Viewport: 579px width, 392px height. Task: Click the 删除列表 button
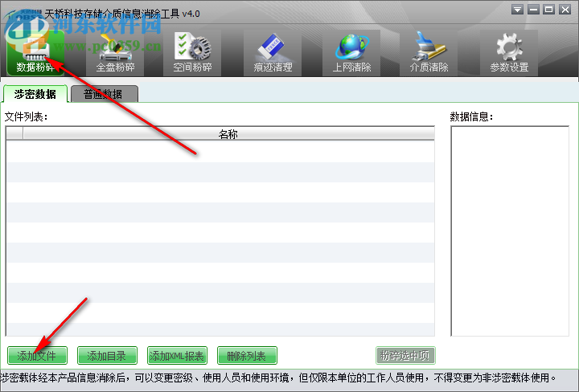(247, 356)
